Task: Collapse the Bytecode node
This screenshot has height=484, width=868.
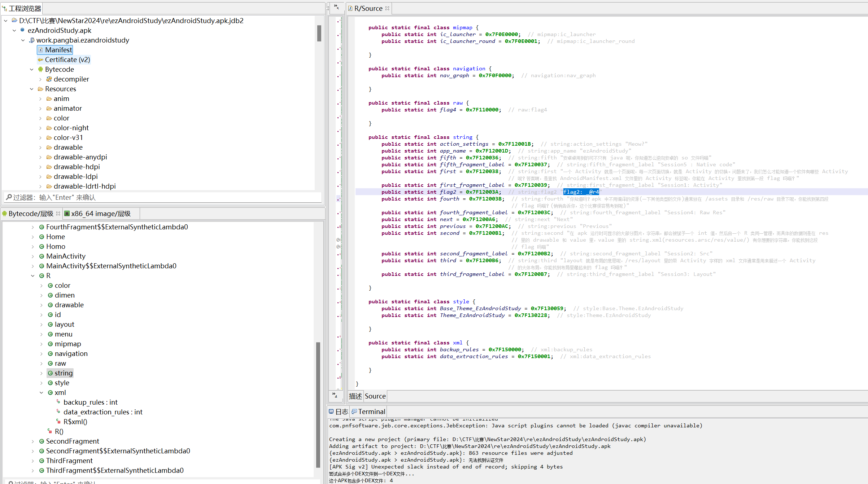Action: [32, 70]
